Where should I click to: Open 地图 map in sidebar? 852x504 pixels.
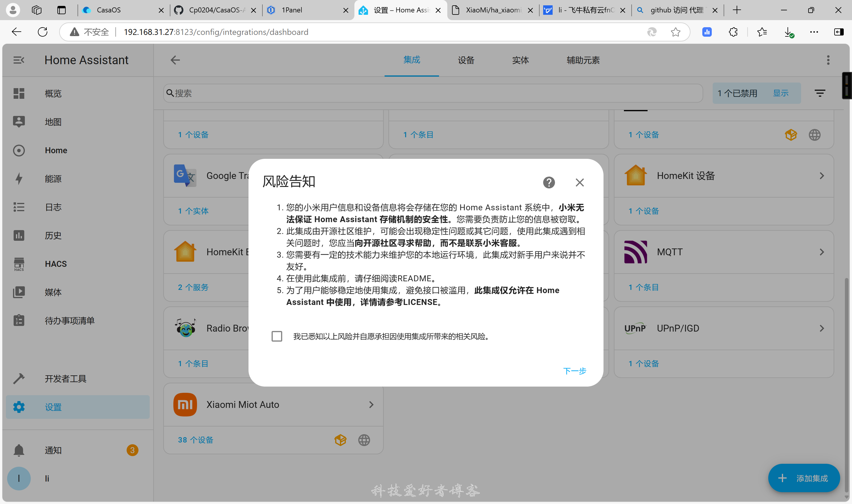point(78,122)
